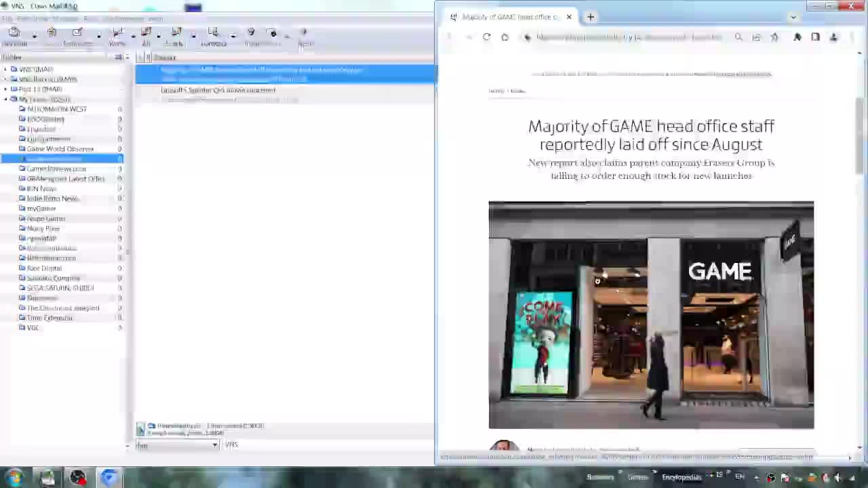Click the Reply toolbar icon

pos(117,36)
